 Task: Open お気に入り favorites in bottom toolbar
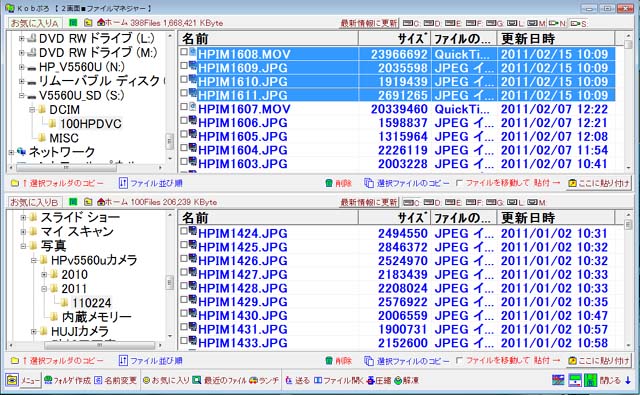point(166,380)
